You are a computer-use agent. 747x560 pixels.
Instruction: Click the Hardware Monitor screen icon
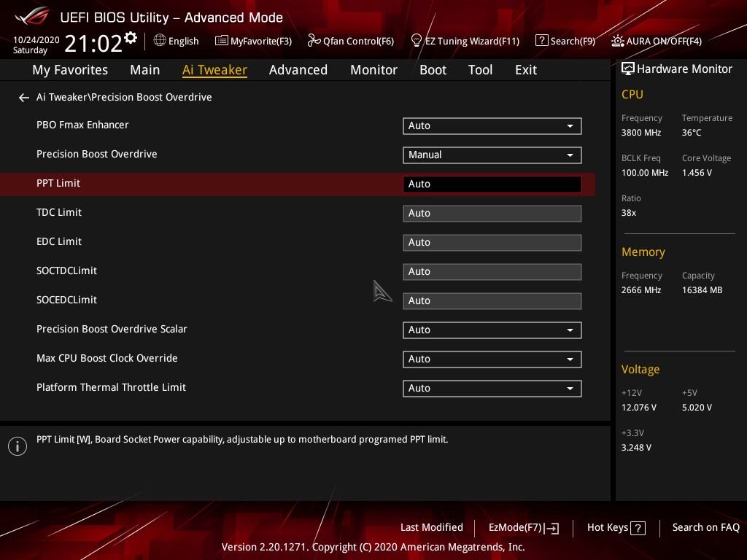click(628, 69)
